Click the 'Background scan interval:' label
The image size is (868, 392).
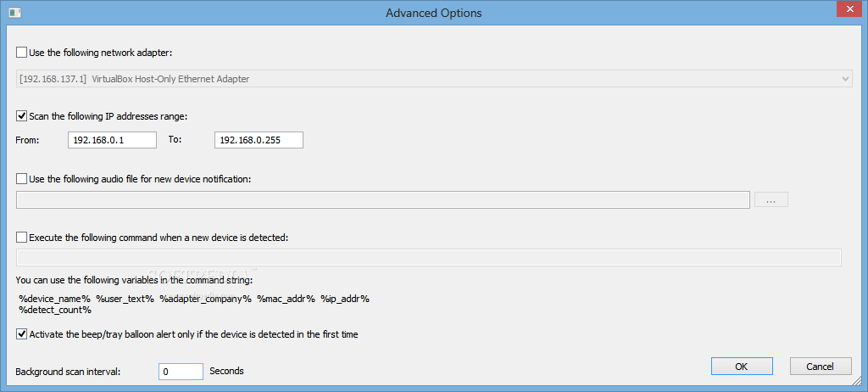[x=68, y=372]
